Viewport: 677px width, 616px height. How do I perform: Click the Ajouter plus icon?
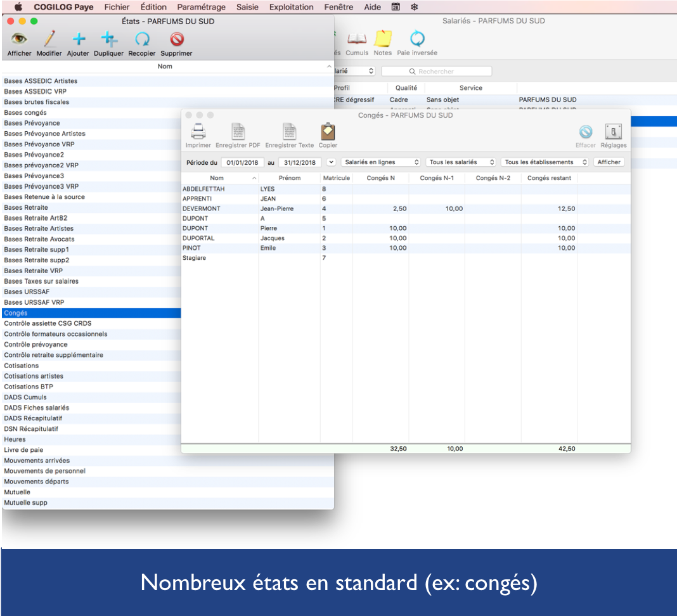tap(78, 39)
